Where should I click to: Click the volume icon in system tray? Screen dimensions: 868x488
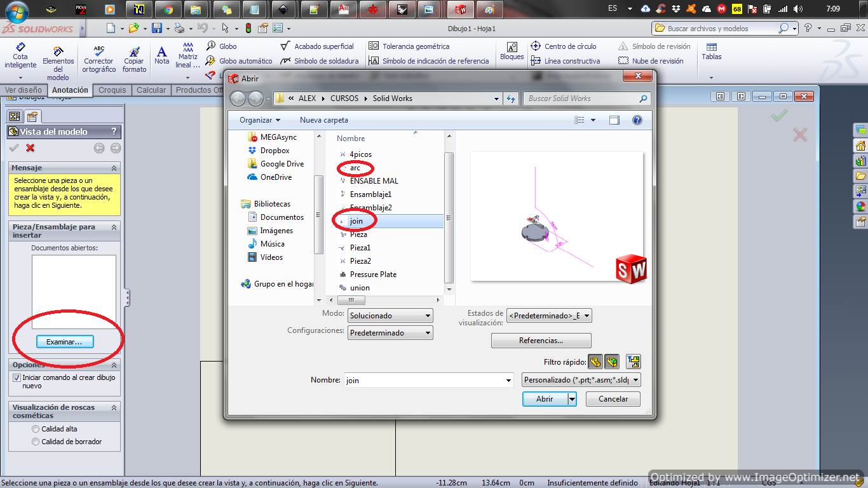(x=798, y=9)
